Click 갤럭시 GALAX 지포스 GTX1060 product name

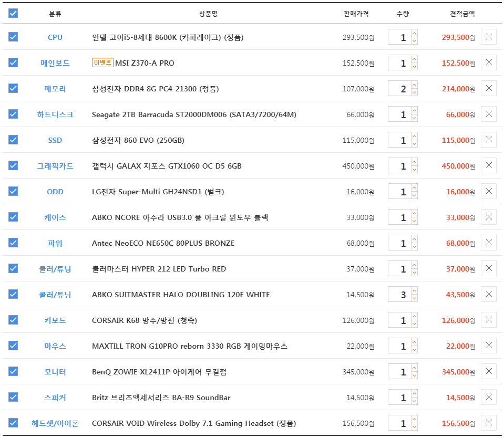[x=167, y=166]
